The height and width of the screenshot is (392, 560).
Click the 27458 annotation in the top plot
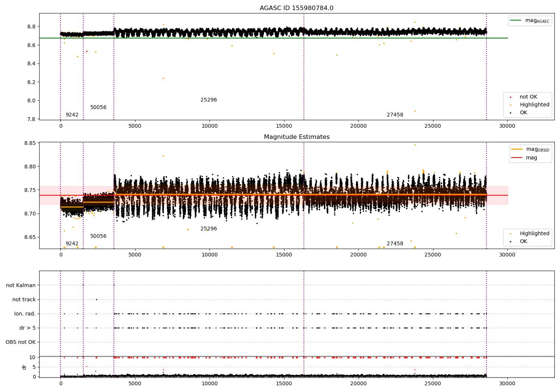pyautogui.click(x=395, y=115)
